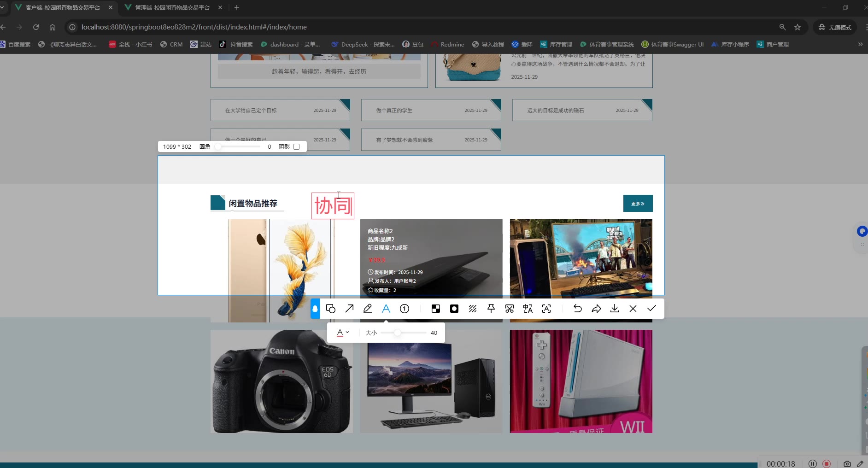The width and height of the screenshot is (868, 468).
Task: Enable the 阴影 shadow checkbox
Action: tap(297, 146)
